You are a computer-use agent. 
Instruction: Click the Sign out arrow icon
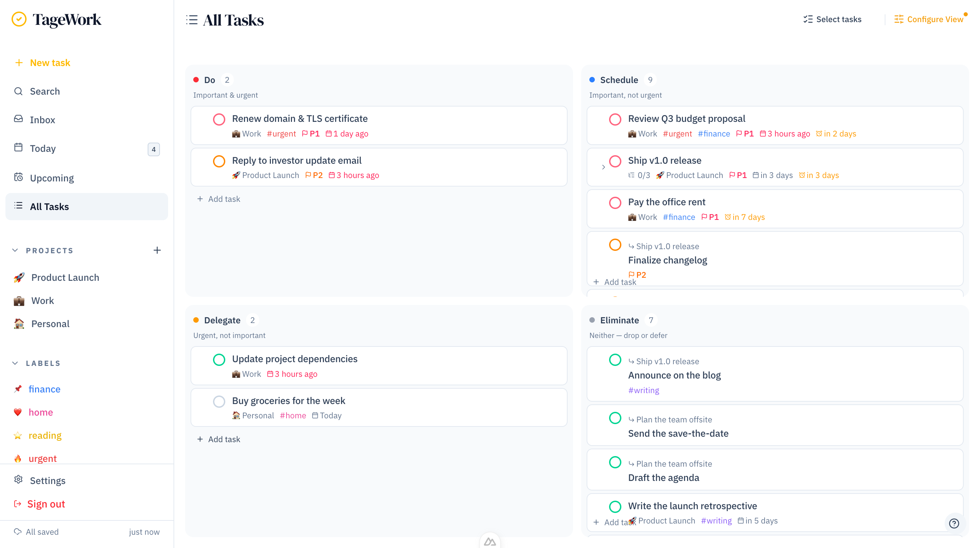(x=17, y=504)
